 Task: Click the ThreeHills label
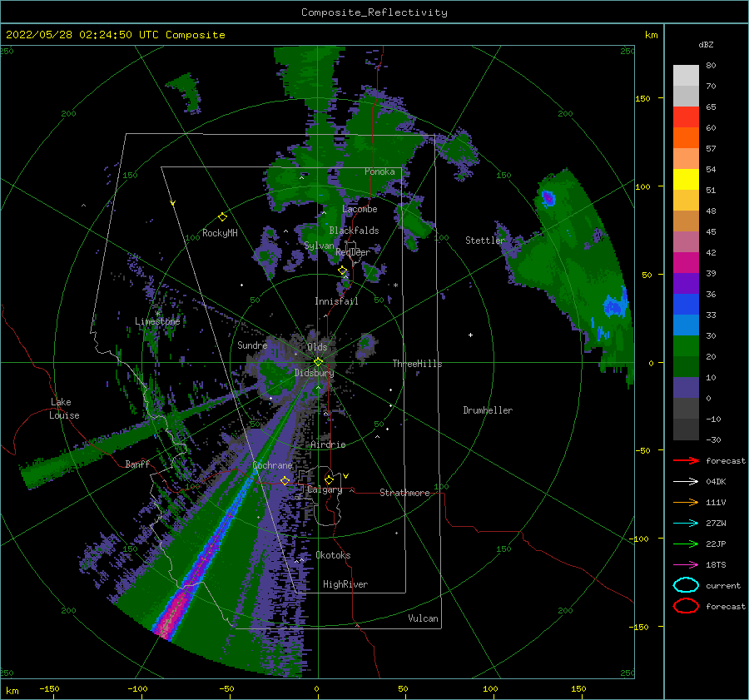(x=417, y=364)
